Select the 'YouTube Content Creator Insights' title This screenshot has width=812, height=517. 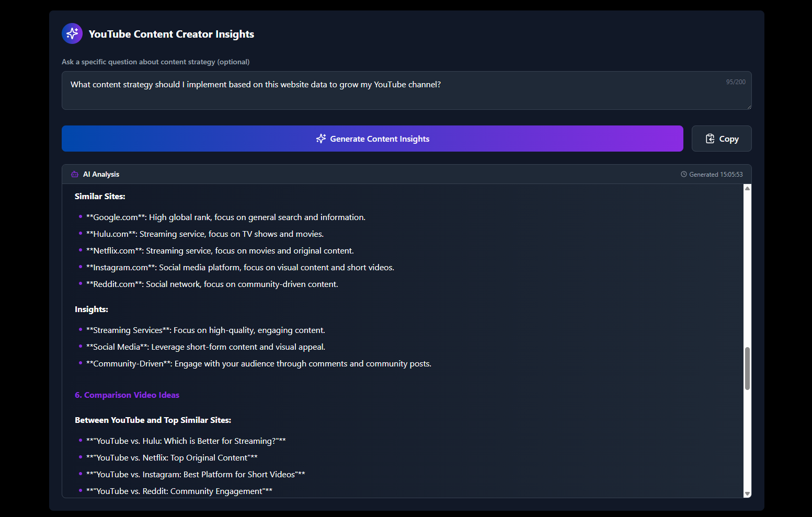click(171, 34)
